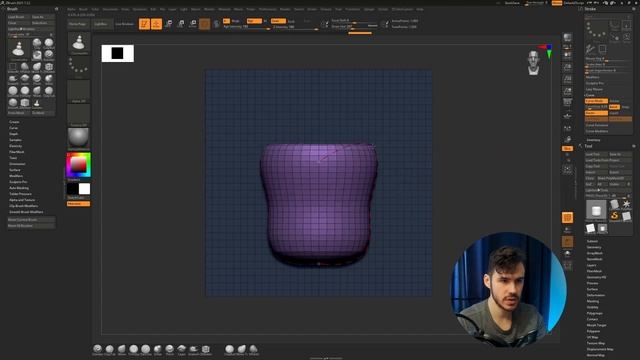Select the PolyMesh3D star tool thumbnail

point(627,204)
